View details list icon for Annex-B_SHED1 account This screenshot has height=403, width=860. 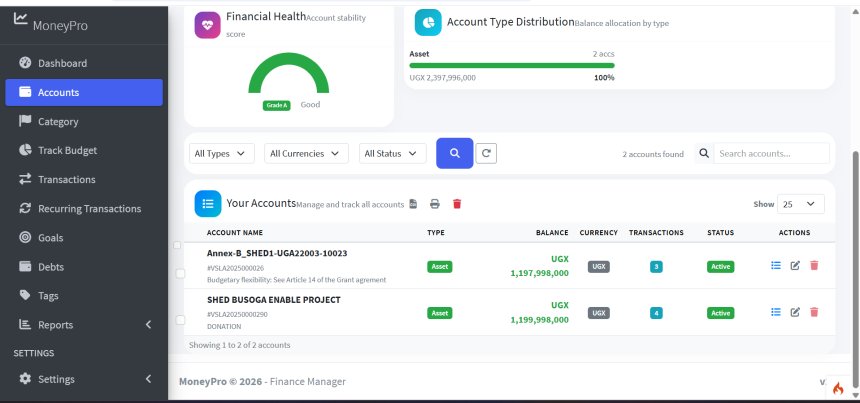(x=775, y=266)
